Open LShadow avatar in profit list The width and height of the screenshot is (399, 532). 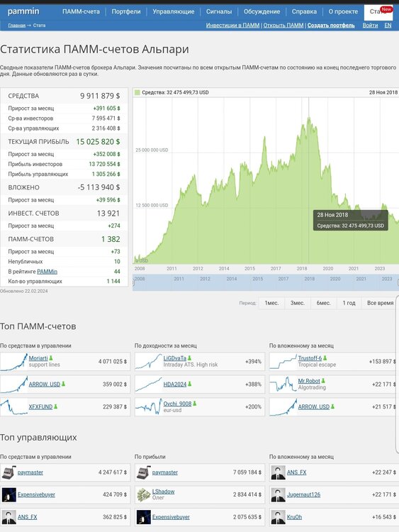(143, 494)
